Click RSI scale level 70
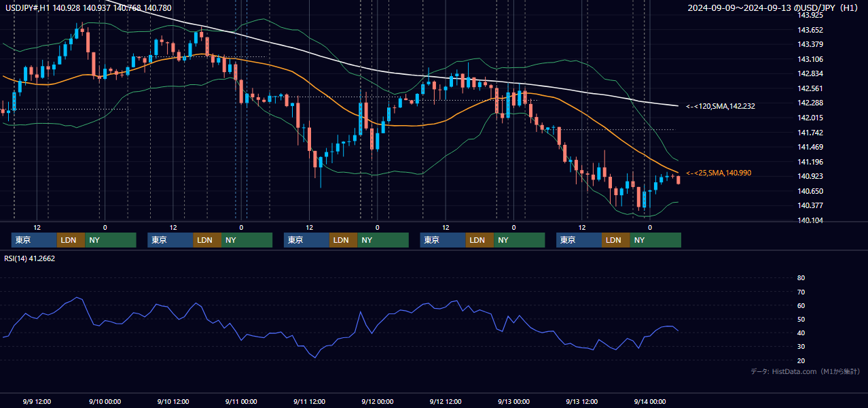Screen dimensions: 868x408 pos(801,292)
